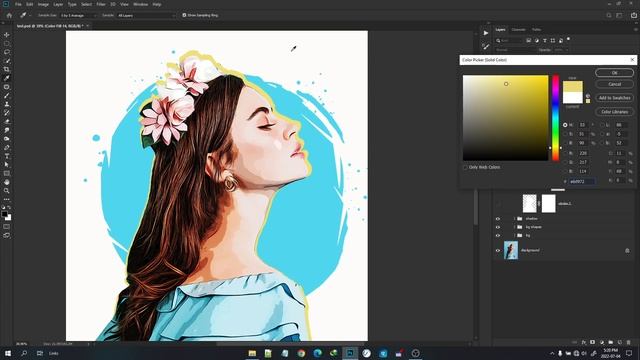Show hidden icons chevron in system tray

coord(552,353)
